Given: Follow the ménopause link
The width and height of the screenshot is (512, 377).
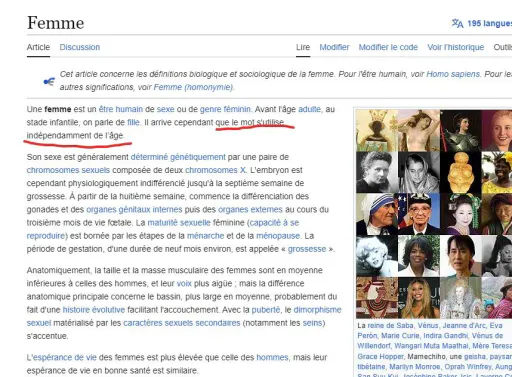Looking at the screenshot, I should tap(278, 236).
